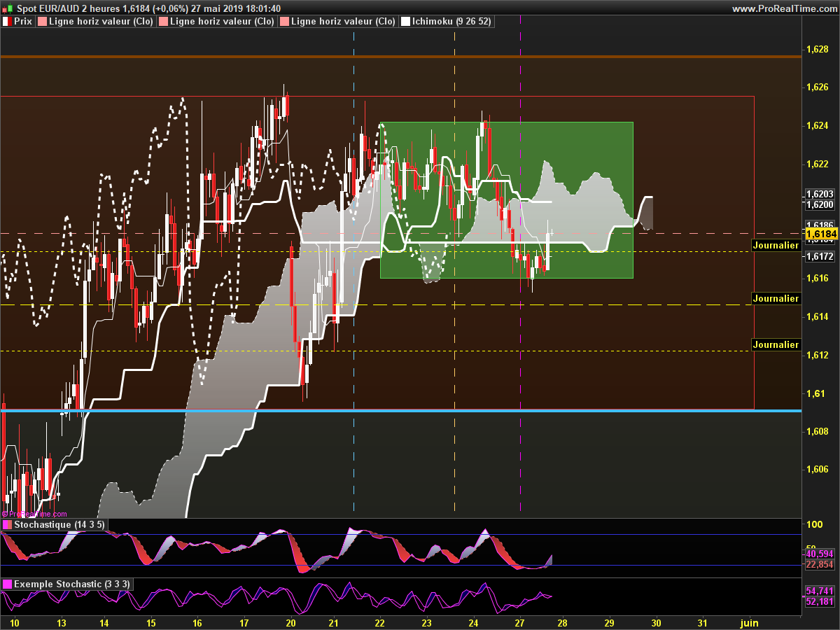
Task: Click the www.ProRealTime.com link
Action: pos(784,8)
